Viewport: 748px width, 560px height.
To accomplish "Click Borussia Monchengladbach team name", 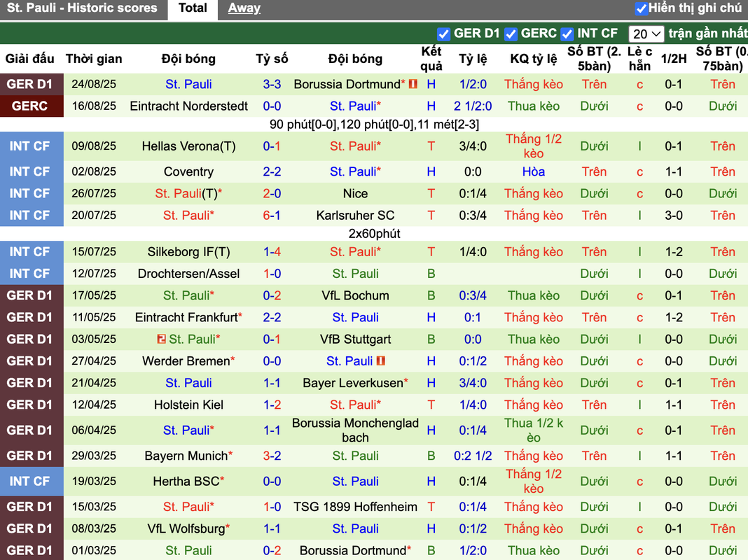I will point(355,430).
